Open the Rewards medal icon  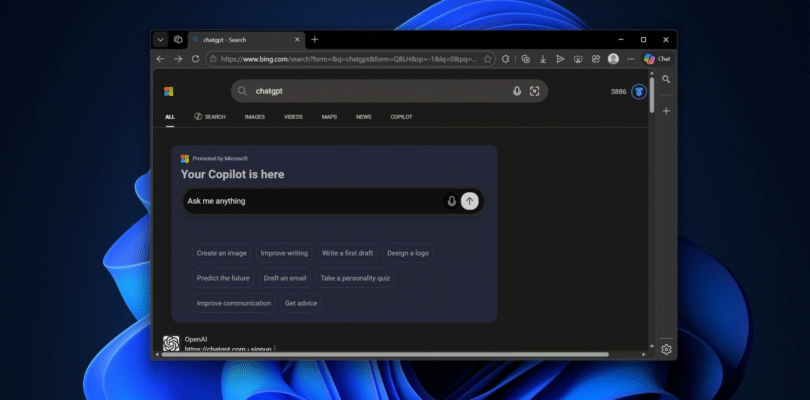click(x=639, y=91)
